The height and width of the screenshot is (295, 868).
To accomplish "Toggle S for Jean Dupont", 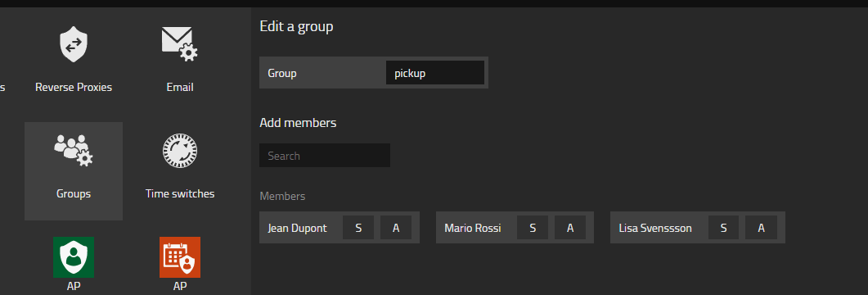I will tap(358, 227).
